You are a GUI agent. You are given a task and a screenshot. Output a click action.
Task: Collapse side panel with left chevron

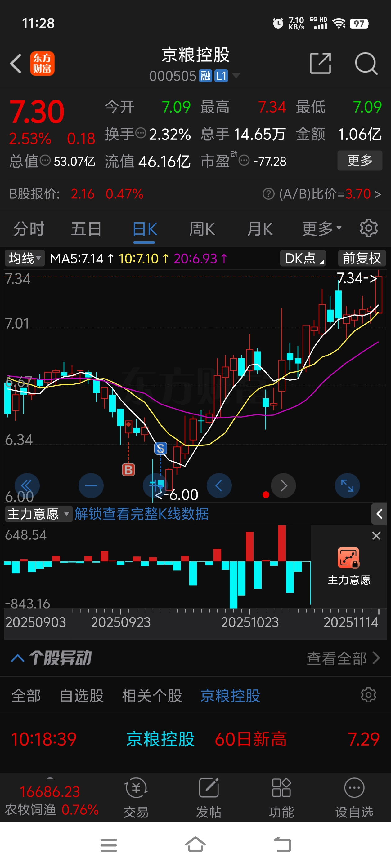380,514
